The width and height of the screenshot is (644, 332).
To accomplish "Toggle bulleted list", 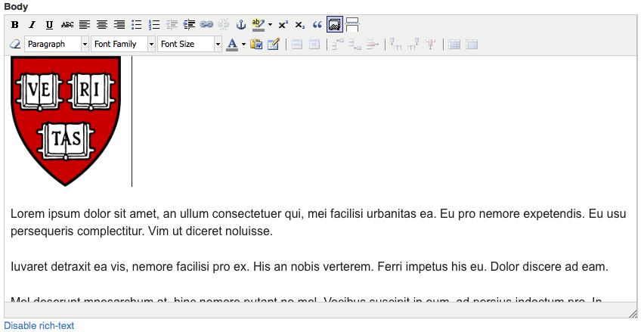I will [x=136, y=25].
